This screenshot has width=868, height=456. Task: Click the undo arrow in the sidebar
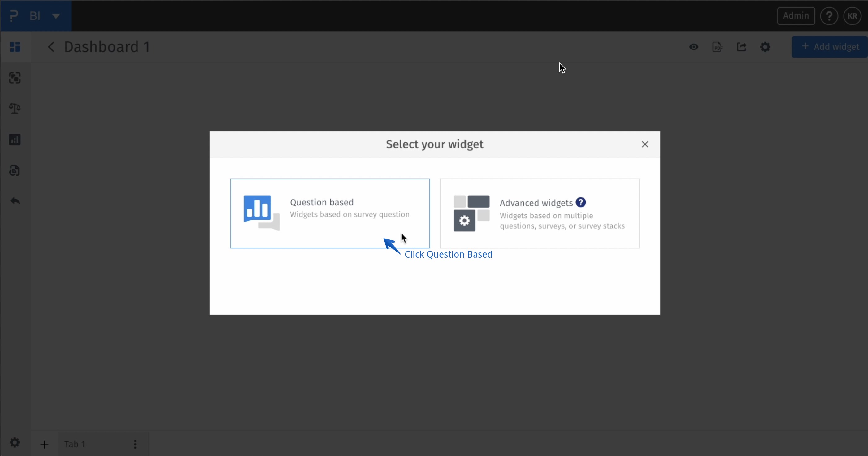[x=15, y=201]
